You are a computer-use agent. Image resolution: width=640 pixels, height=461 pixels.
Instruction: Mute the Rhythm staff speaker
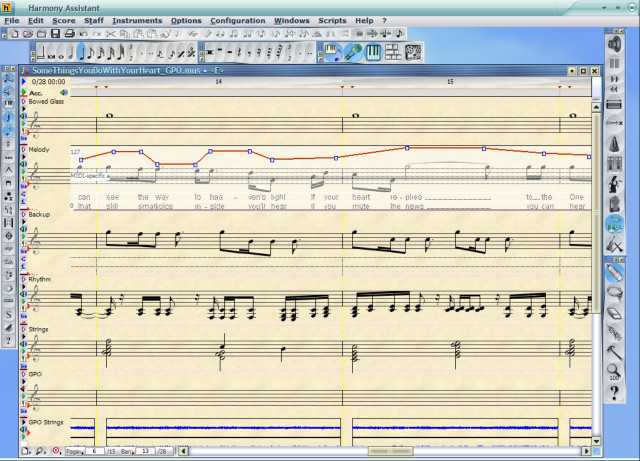click(23, 294)
